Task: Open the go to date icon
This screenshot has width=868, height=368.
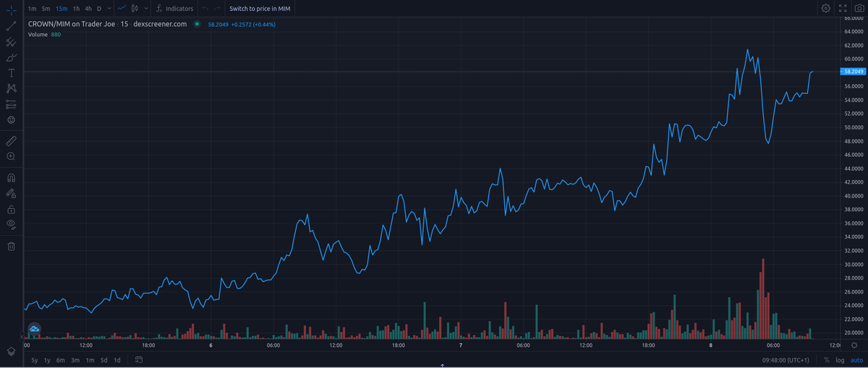Action: tap(139, 359)
